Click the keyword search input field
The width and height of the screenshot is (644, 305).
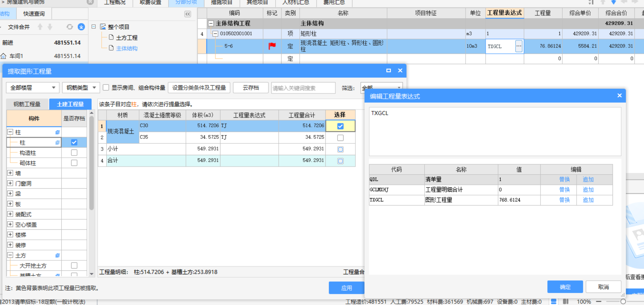coord(303,88)
